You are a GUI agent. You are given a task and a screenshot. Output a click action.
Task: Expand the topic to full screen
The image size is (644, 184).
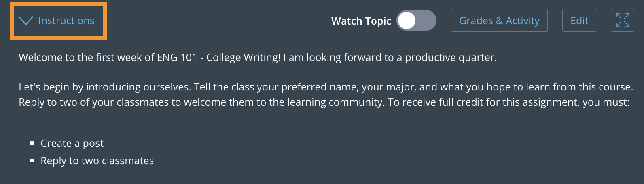pos(622,20)
